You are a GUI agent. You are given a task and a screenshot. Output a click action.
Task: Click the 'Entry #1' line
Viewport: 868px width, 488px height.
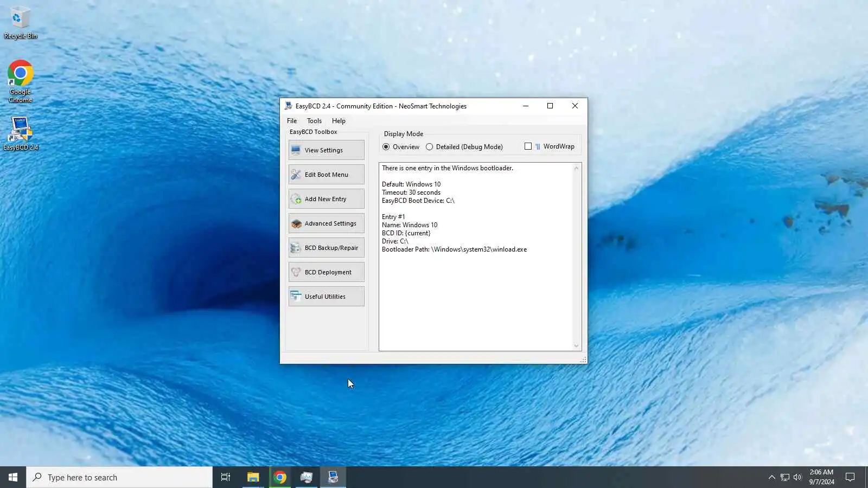pyautogui.click(x=393, y=217)
